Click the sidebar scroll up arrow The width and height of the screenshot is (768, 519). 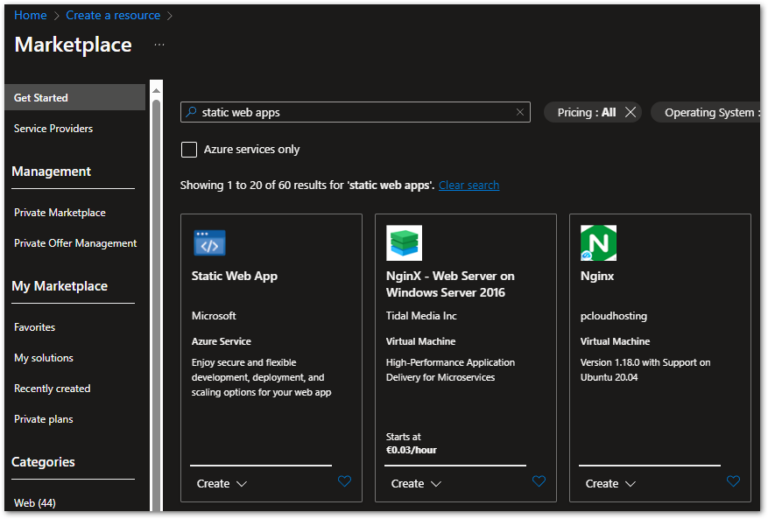click(156, 91)
